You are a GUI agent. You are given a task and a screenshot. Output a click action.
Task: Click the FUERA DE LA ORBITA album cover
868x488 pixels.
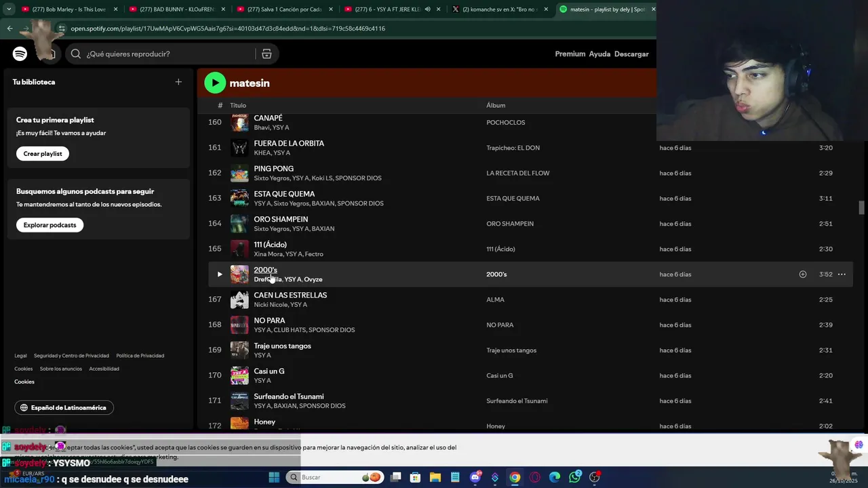point(239,148)
